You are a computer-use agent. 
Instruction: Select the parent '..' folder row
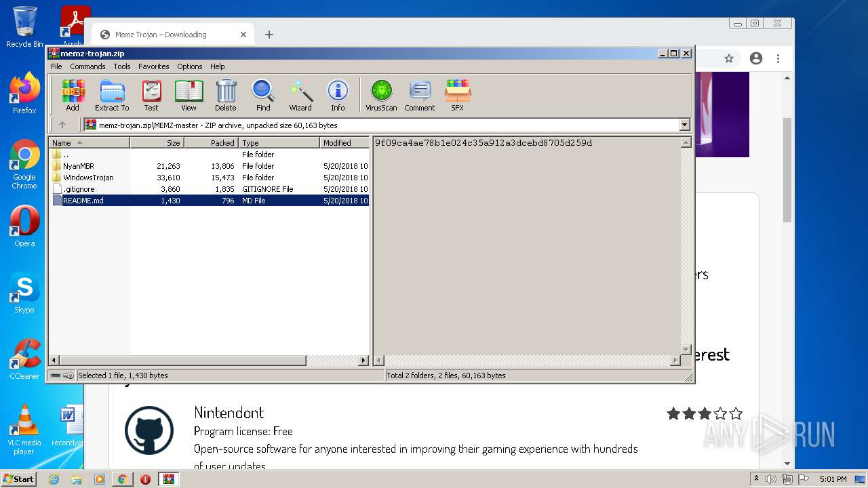[x=210, y=155]
